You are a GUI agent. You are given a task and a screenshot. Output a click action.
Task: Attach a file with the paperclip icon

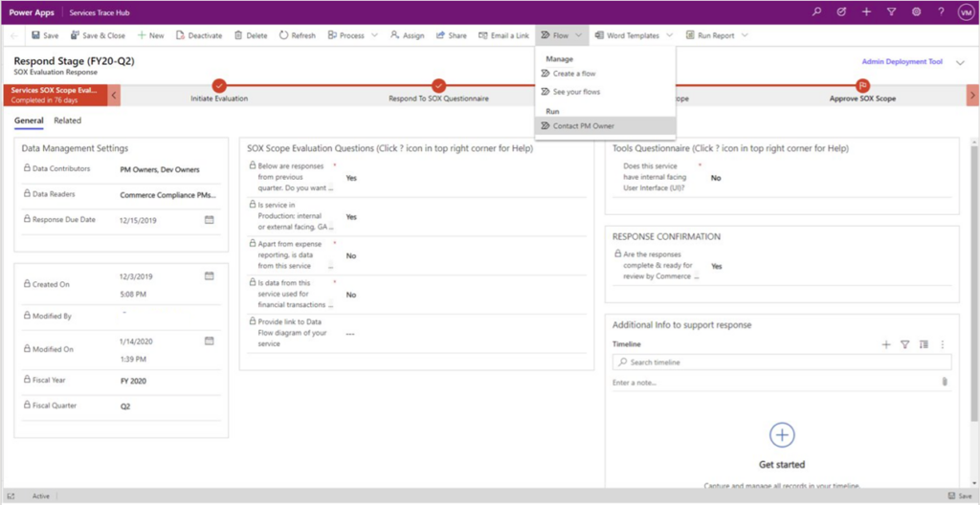click(x=945, y=382)
